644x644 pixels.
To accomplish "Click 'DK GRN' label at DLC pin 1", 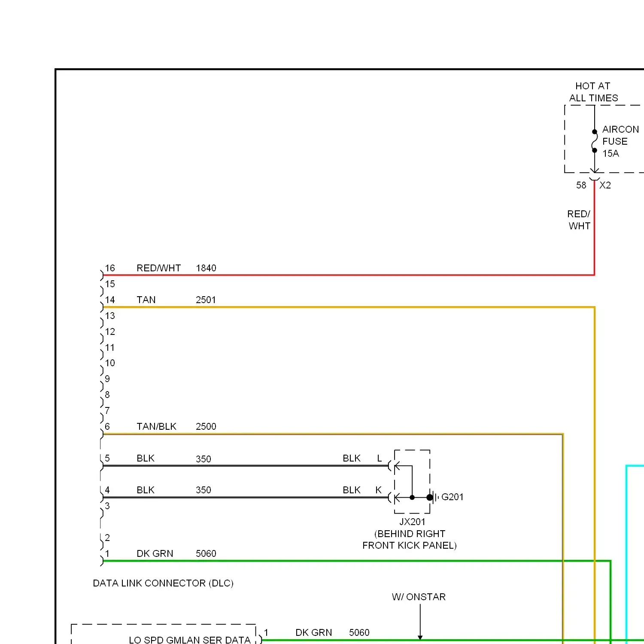I will point(155,553).
